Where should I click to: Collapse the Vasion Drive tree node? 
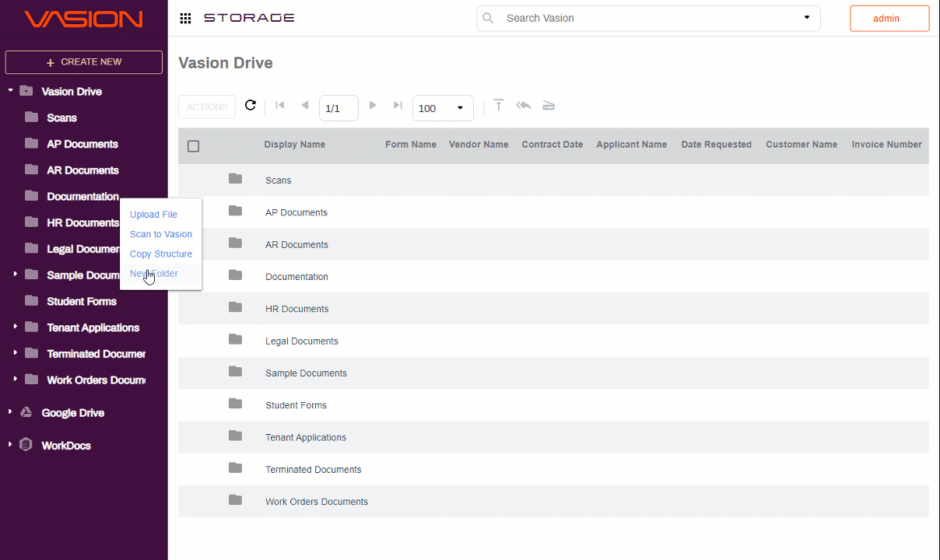pyautogui.click(x=10, y=90)
